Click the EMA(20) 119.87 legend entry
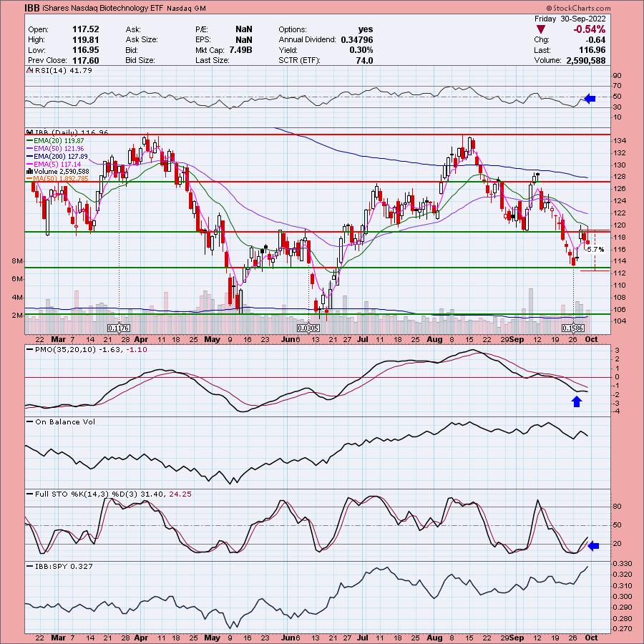Image resolution: width=644 pixels, height=644 pixels. pos(55,140)
